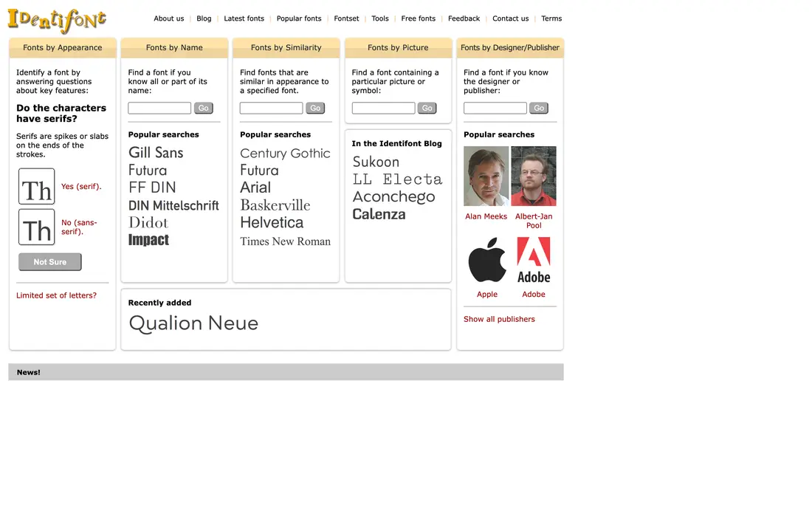The height and width of the screenshot is (508, 812).
Task: Open Calenza blog entry
Action: point(379,214)
